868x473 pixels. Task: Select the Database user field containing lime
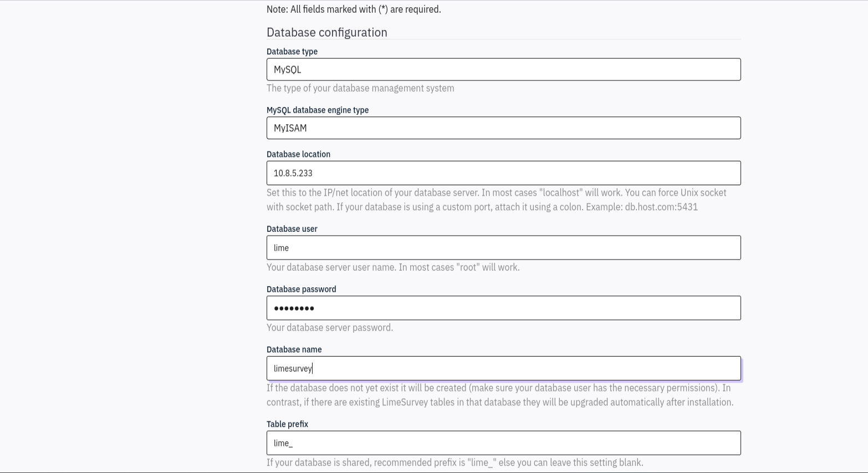coord(503,248)
